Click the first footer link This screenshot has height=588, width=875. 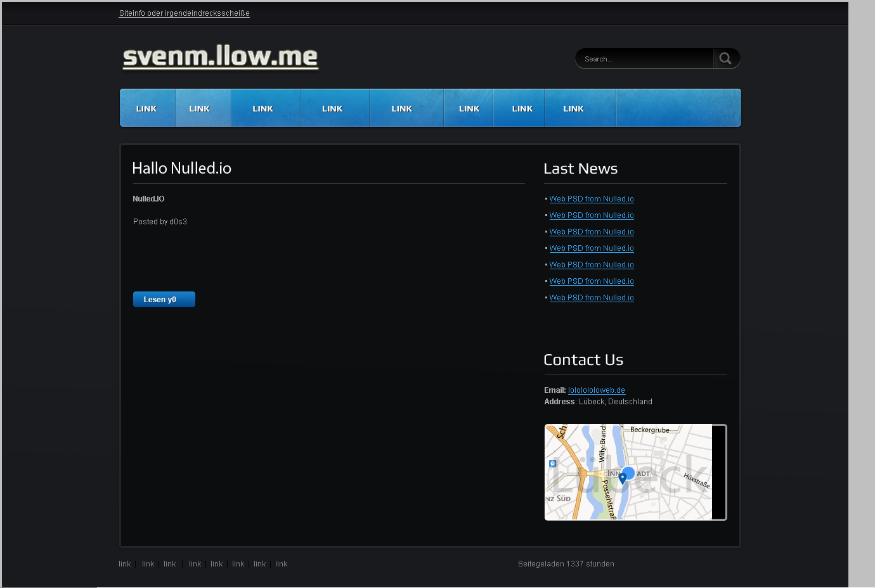(125, 564)
